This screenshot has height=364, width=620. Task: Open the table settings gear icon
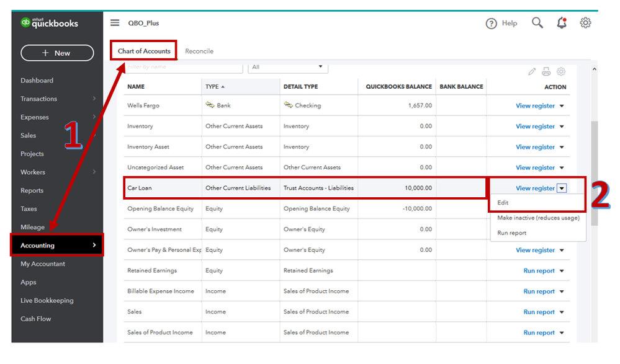pyautogui.click(x=560, y=71)
